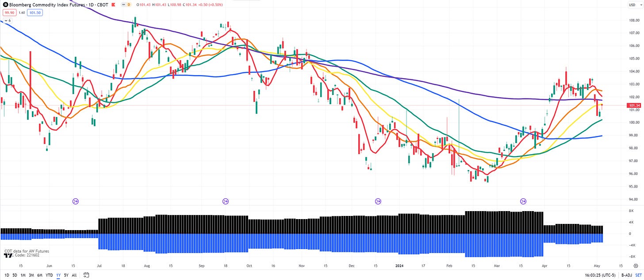
Task: Select the 6M time range
Action: (x=40, y=275)
